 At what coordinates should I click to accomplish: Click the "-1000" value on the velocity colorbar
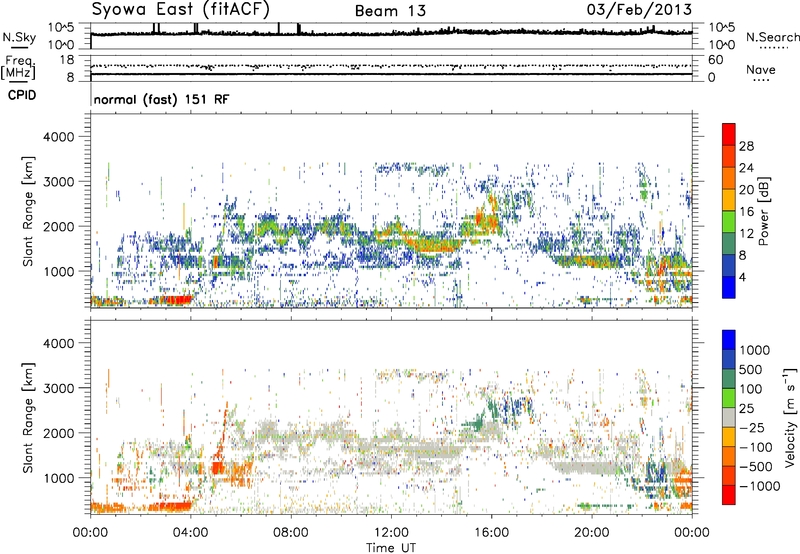coord(759,486)
